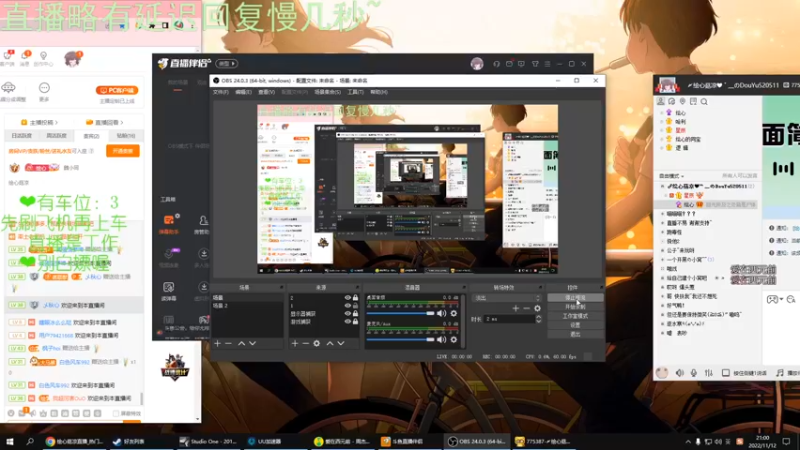The height and width of the screenshot is (450, 800).
Task: Add a new scene with the plus icon
Action: [218, 343]
